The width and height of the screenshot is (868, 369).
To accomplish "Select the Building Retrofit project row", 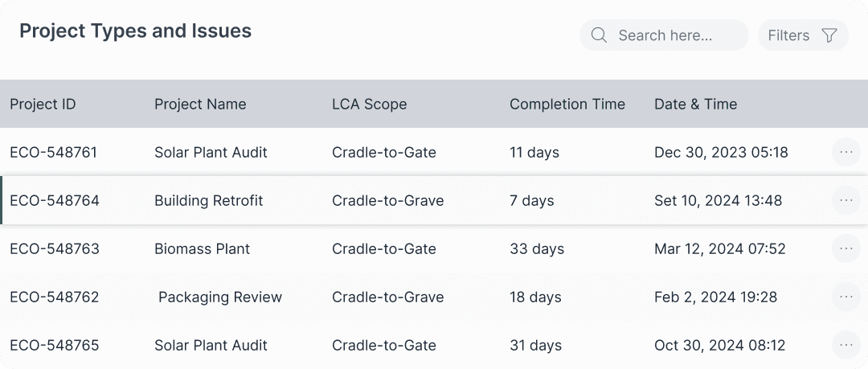I will pos(434,200).
